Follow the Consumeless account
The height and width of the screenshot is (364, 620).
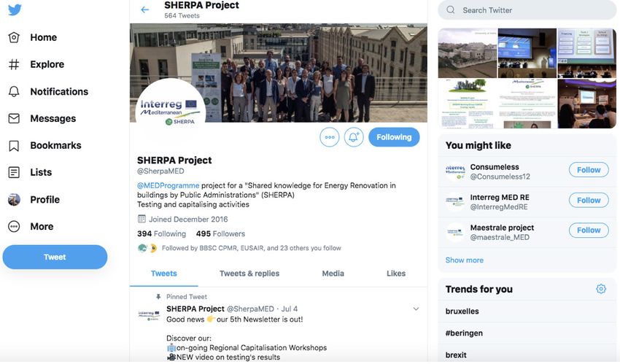[589, 170]
